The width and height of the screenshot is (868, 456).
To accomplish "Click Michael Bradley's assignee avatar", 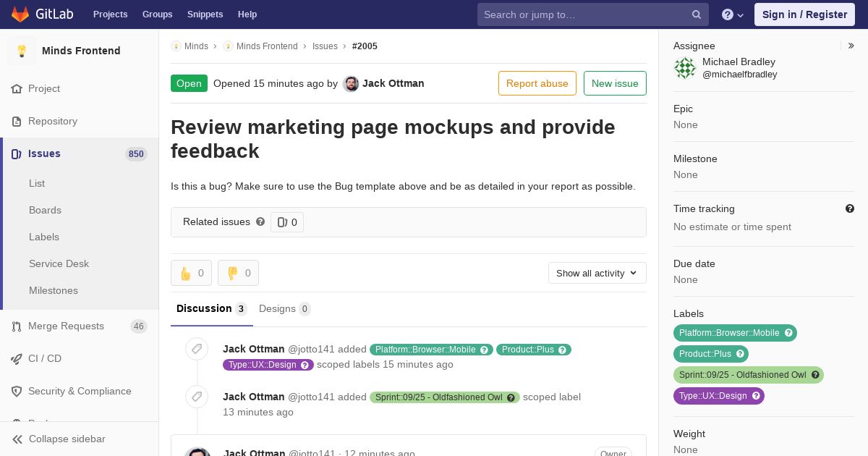I will [685, 68].
